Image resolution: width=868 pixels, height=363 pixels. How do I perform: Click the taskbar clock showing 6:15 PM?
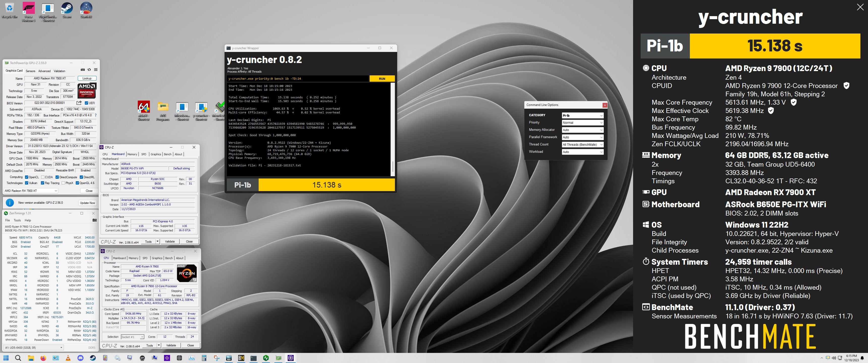[851, 358]
